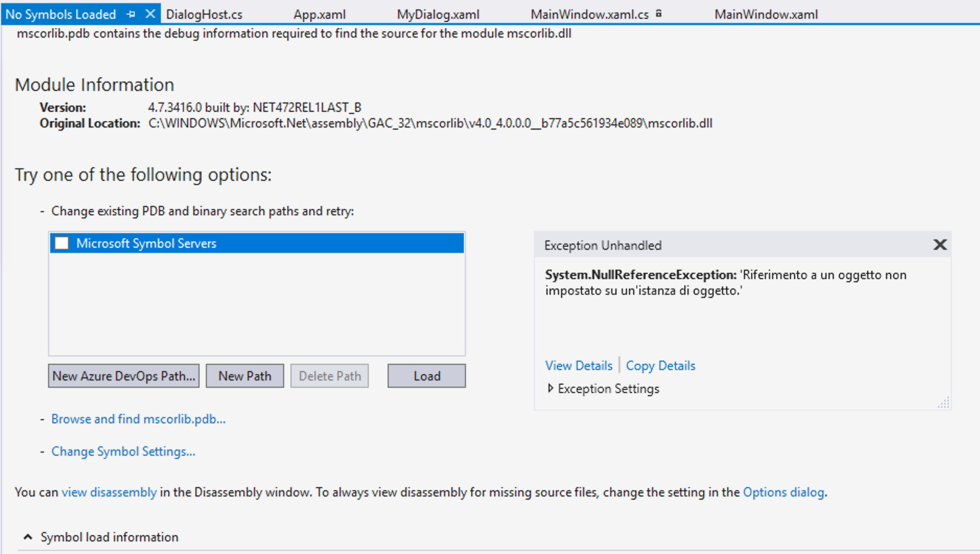Dismiss the Exception Unhandled popup
The image size is (980, 554).
[940, 245]
